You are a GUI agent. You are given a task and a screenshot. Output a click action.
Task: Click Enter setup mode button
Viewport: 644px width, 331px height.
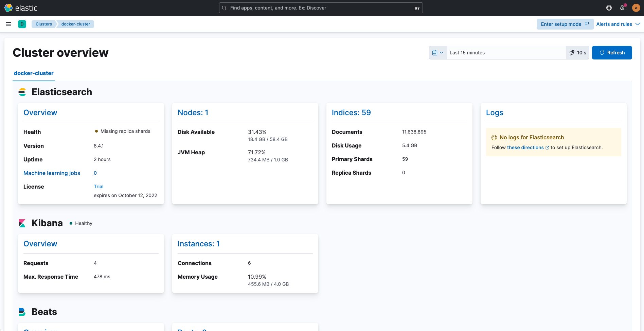[565, 24]
